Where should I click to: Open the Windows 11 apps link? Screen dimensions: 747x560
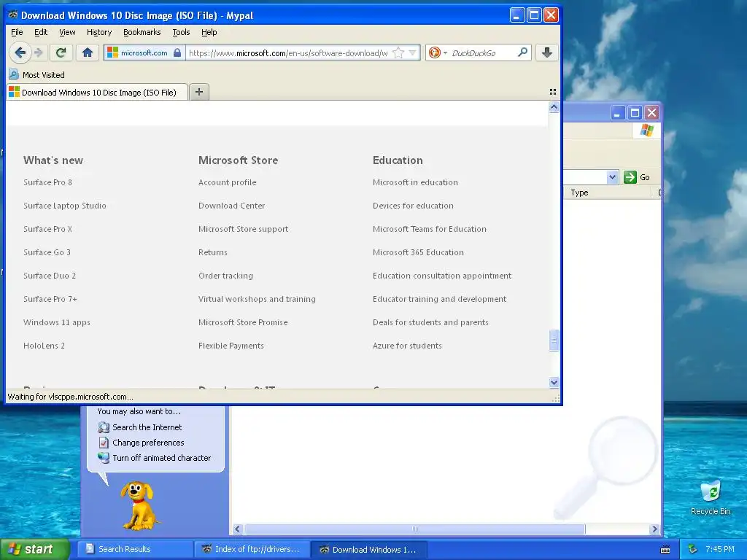point(57,322)
